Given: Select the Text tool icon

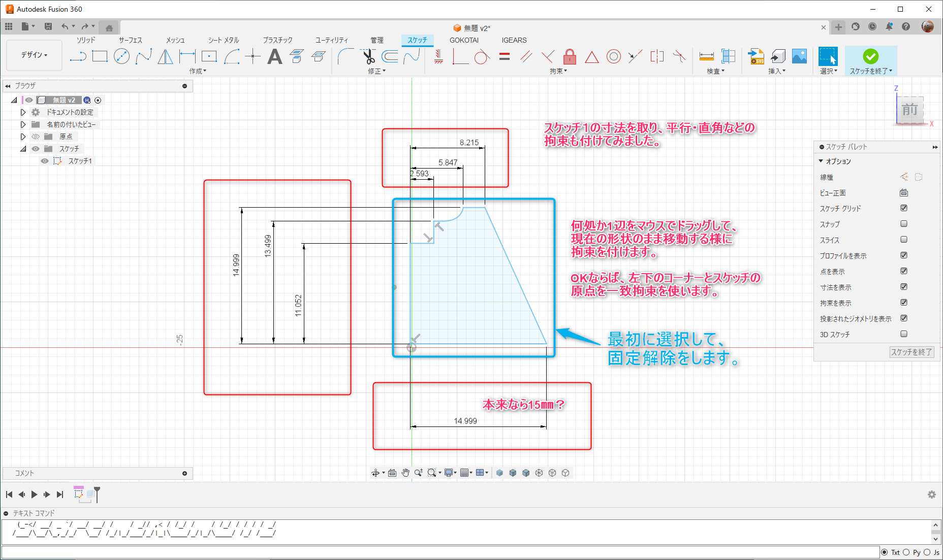Looking at the screenshot, I should pos(274,56).
